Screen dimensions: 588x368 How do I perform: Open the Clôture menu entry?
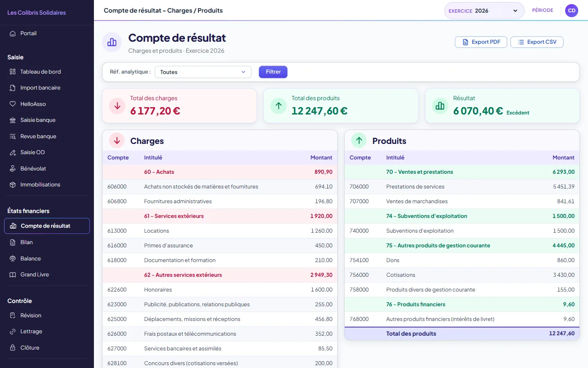[47, 348]
